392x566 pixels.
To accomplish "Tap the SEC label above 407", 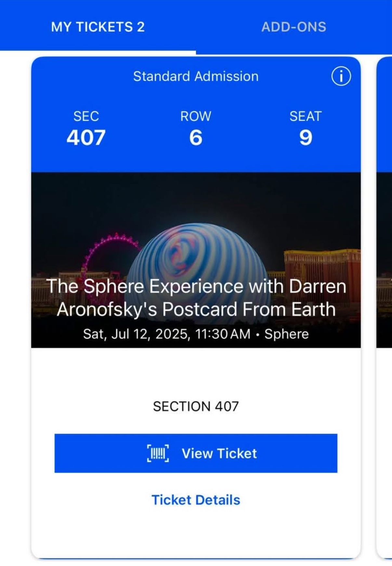I will pyautogui.click(x=86, y=116).
